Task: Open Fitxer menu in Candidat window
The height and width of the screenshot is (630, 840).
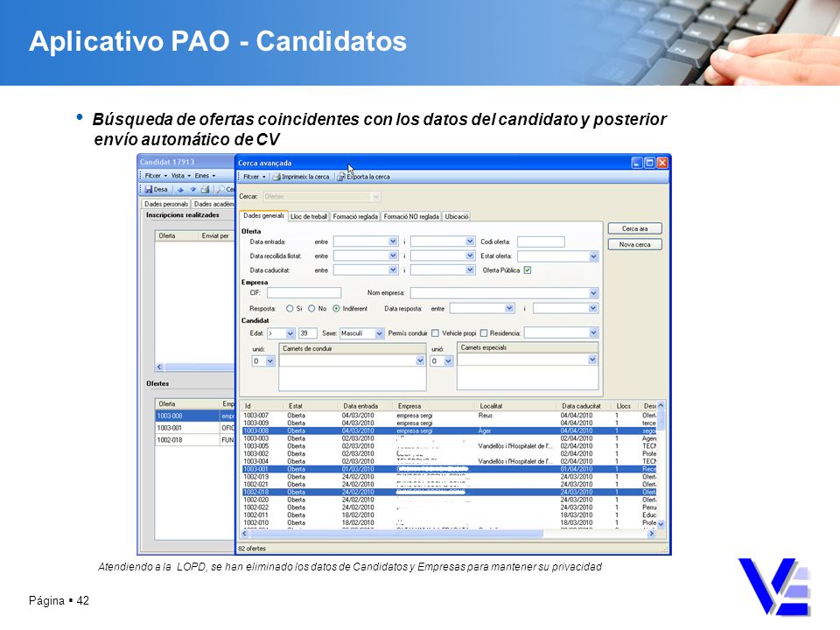Action: [156, 176]
